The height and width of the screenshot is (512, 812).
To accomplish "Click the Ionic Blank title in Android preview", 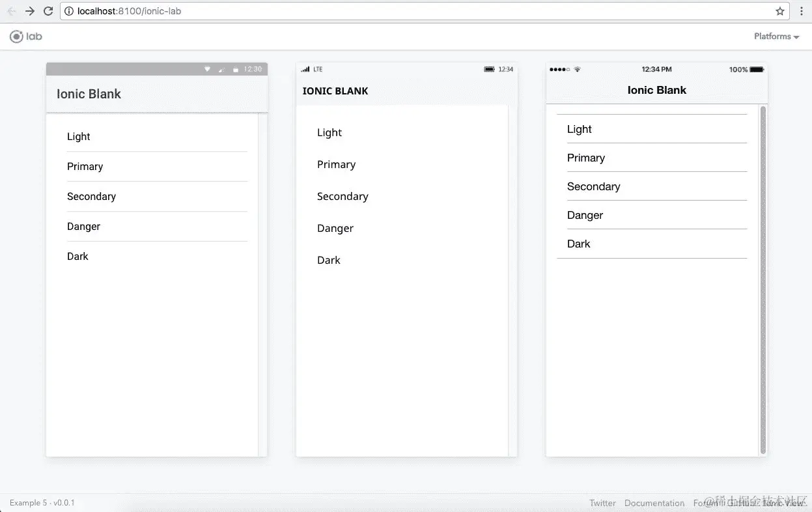I will click(89, 94).
